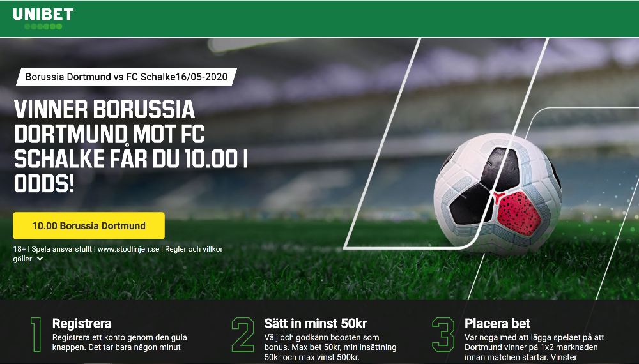Click the max bet 50kr description text

(330, 347)
